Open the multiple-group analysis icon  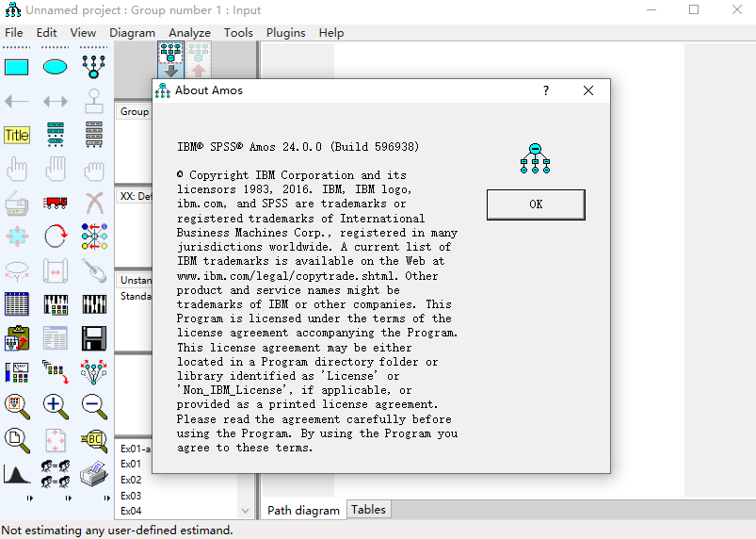pos(55,474)
